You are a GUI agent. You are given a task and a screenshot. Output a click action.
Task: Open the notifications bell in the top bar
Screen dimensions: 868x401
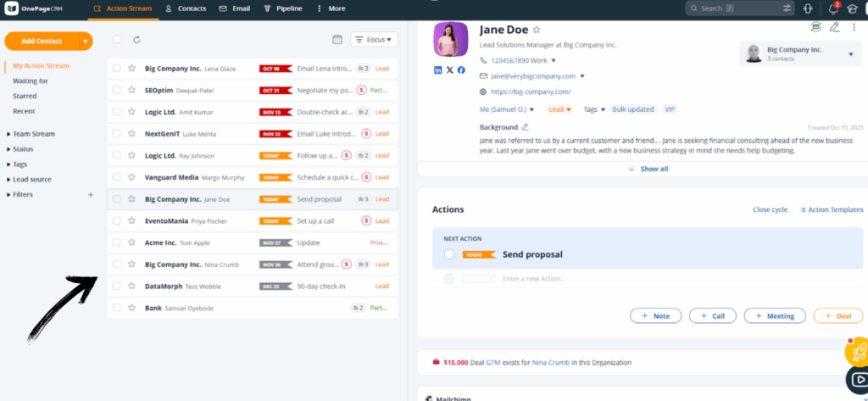833,8
